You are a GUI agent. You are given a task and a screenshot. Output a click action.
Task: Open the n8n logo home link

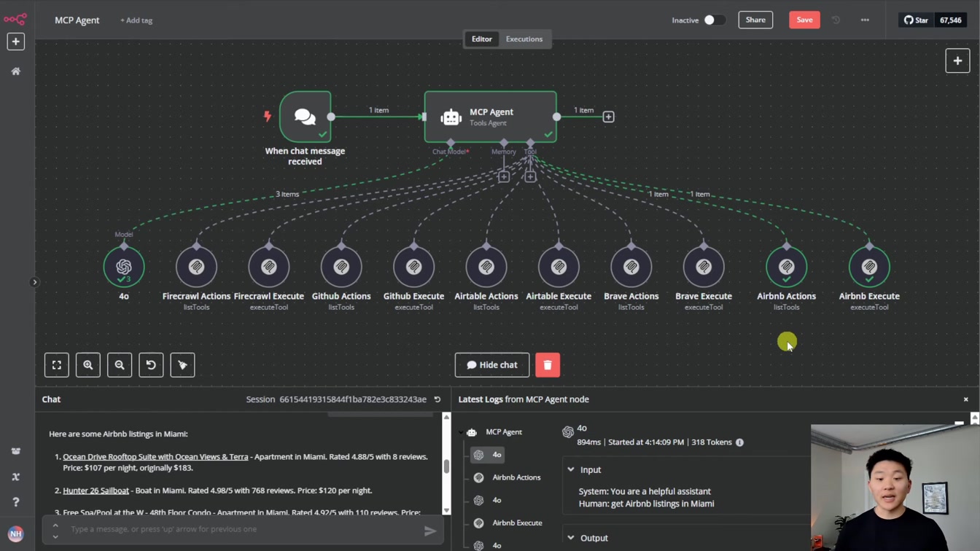(15, 20)
